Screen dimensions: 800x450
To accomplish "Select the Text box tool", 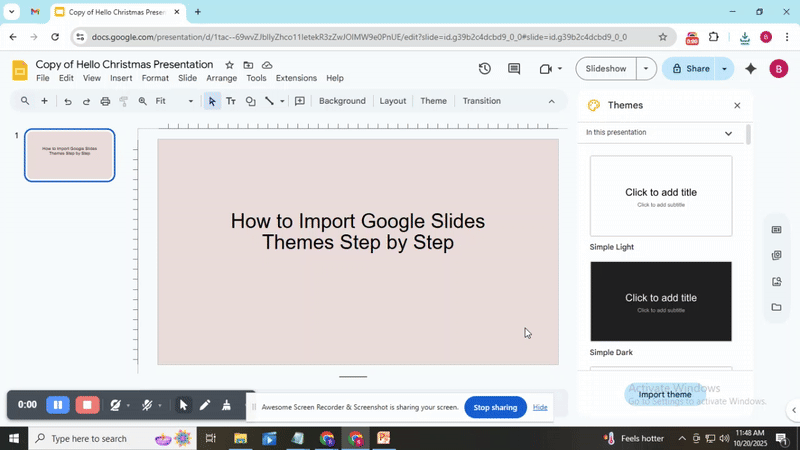I will pyautogui.click(x=231, y=101).
